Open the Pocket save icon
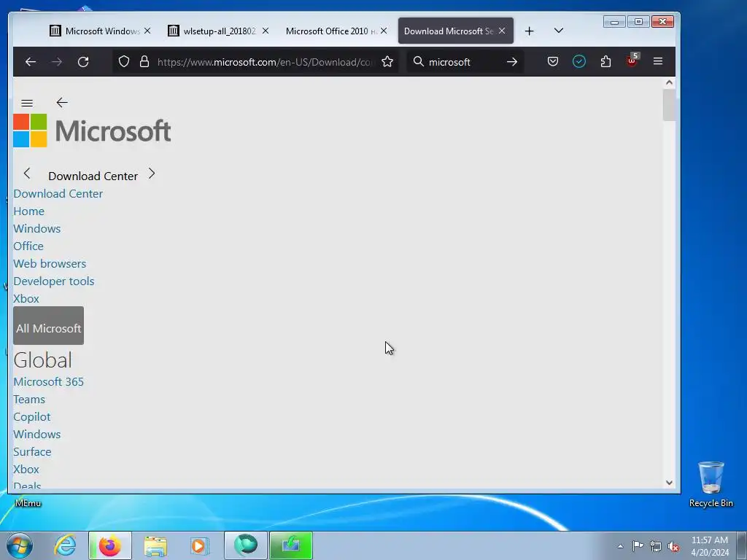The image size is (747, 560). [x=553, y=61]
